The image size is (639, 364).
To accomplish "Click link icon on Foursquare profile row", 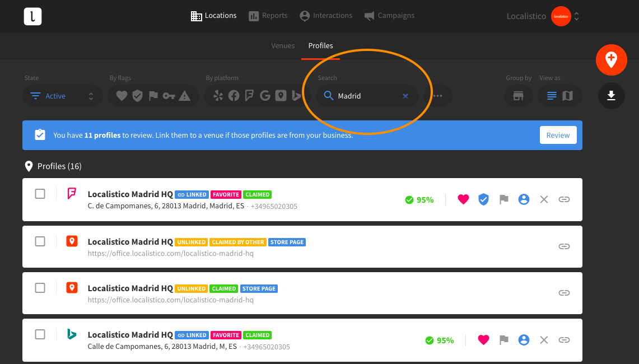I will tap(564, 199).
